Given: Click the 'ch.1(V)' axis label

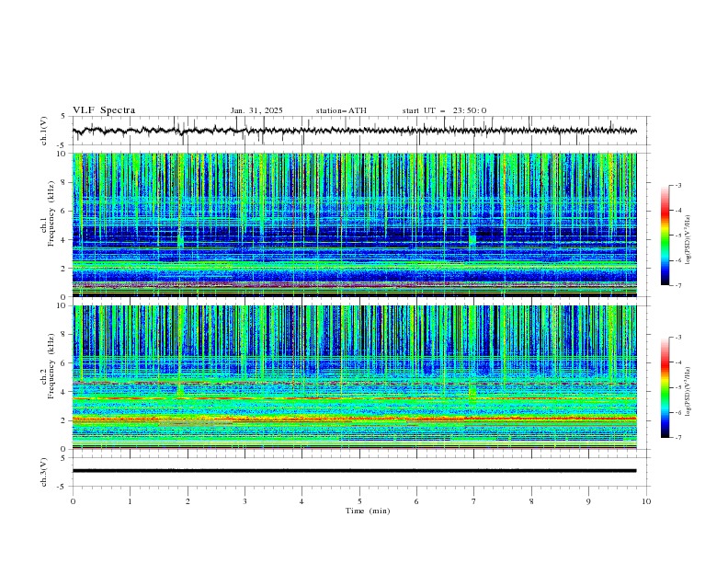Looking at the screenshot, I should [x=44, y=131].
